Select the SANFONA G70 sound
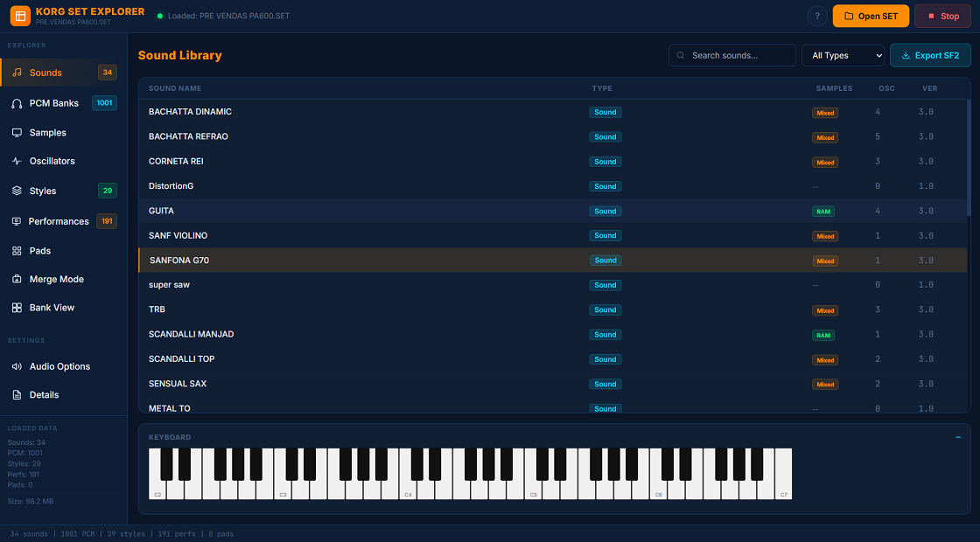Screen dimensions: 980x542 (553, 261)
